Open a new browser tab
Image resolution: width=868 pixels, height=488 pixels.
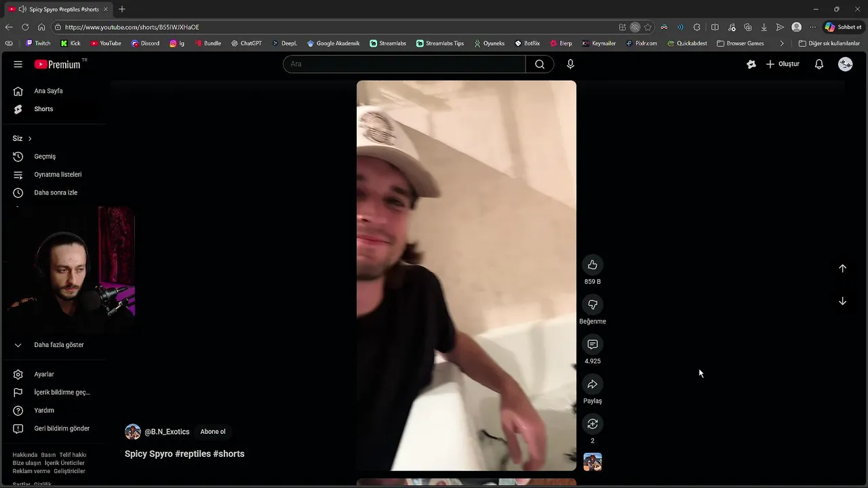122,9
